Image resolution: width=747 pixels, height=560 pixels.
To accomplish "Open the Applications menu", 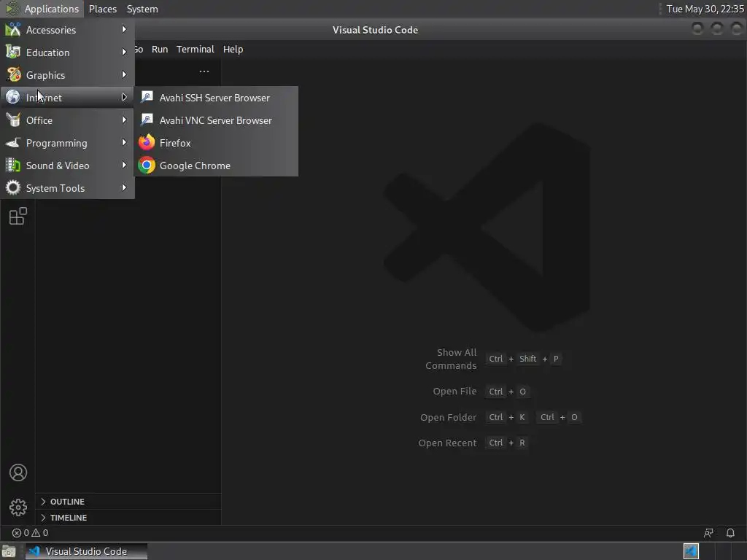I will click(x=52, y=9).
